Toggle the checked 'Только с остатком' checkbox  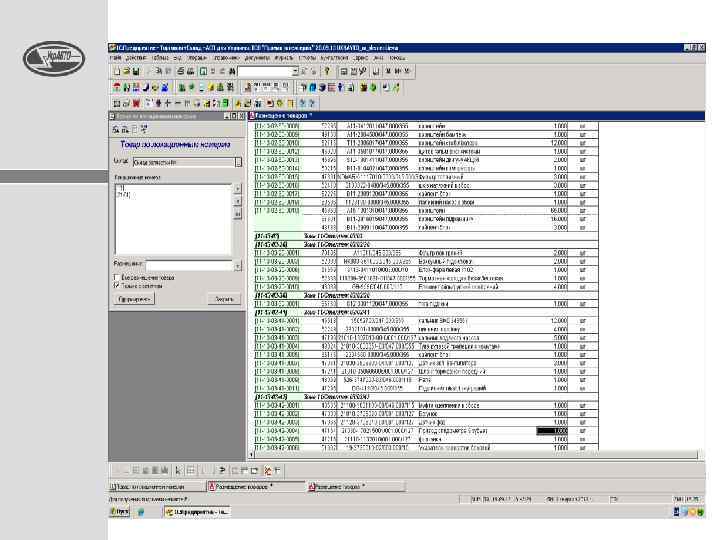116,286
